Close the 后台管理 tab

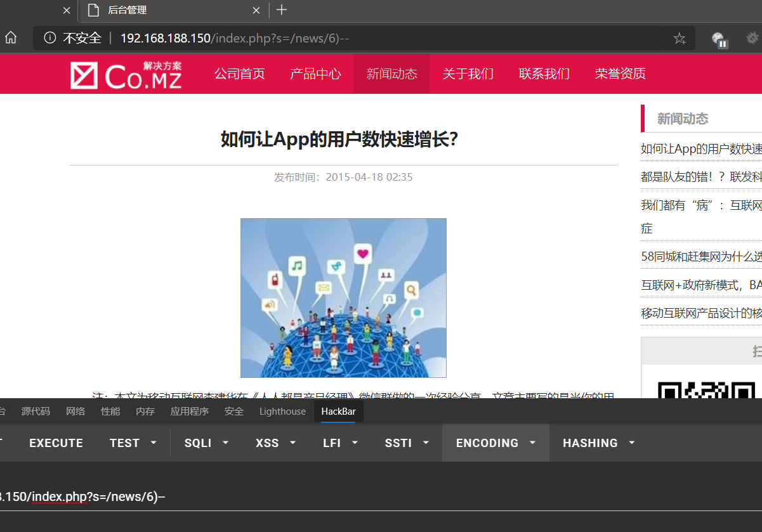256,10
